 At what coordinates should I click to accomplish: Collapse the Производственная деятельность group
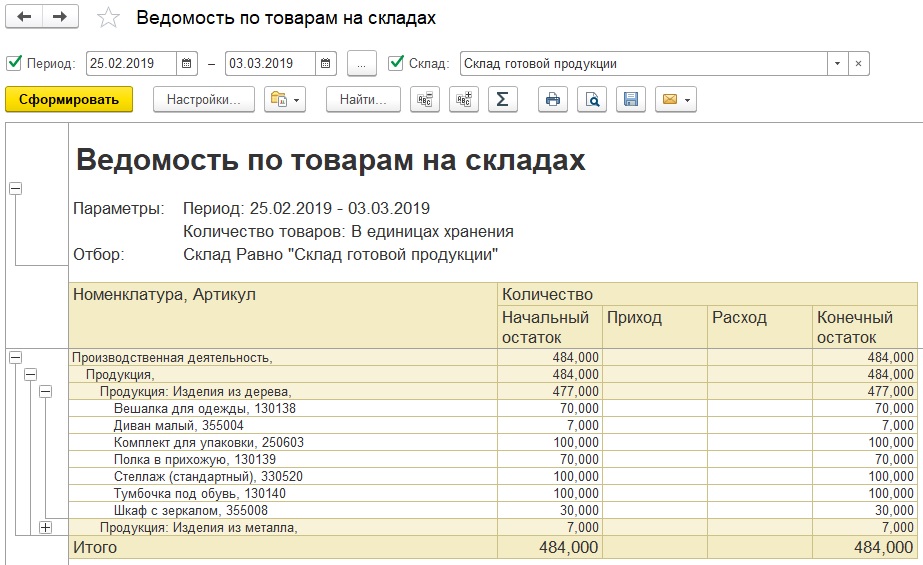[x=16, y=357]
